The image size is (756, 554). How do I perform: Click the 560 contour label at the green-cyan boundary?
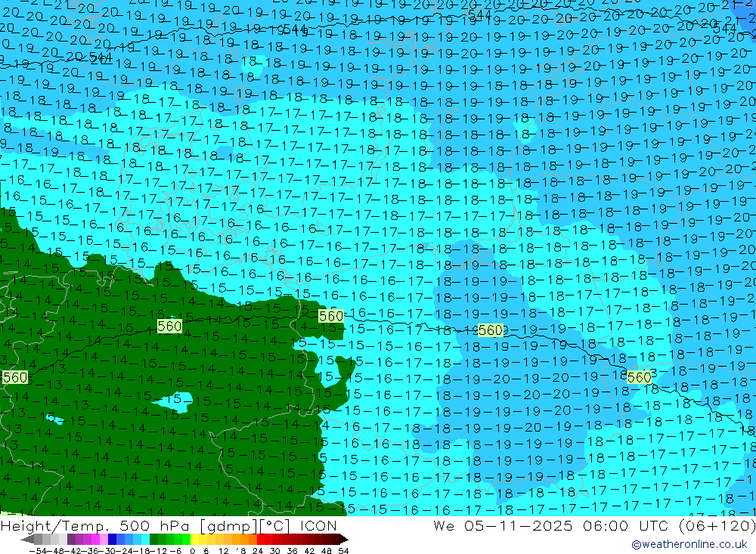click(331, 316)
